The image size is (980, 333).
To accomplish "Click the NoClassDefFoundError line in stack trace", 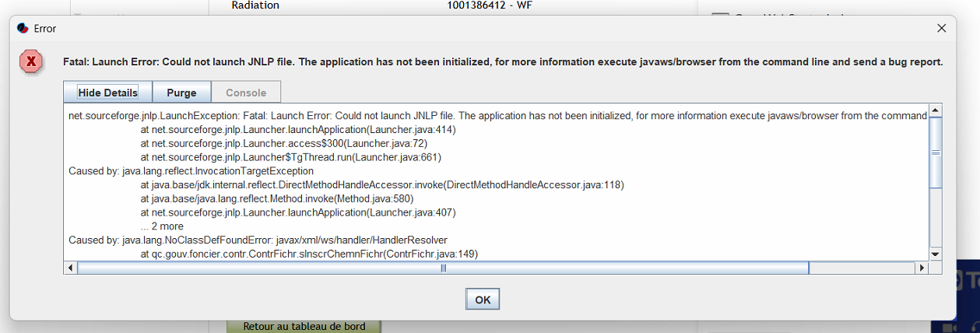I will [258, 240].
